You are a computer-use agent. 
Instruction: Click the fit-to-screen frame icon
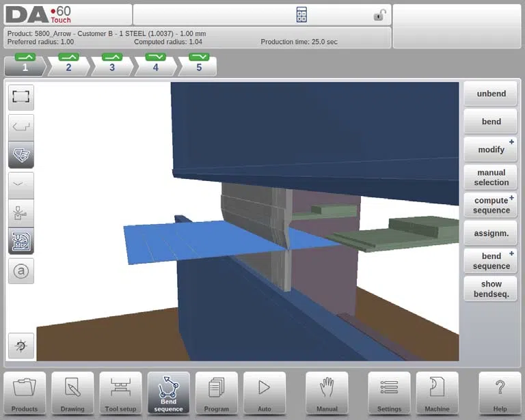(x=21, y=97)
